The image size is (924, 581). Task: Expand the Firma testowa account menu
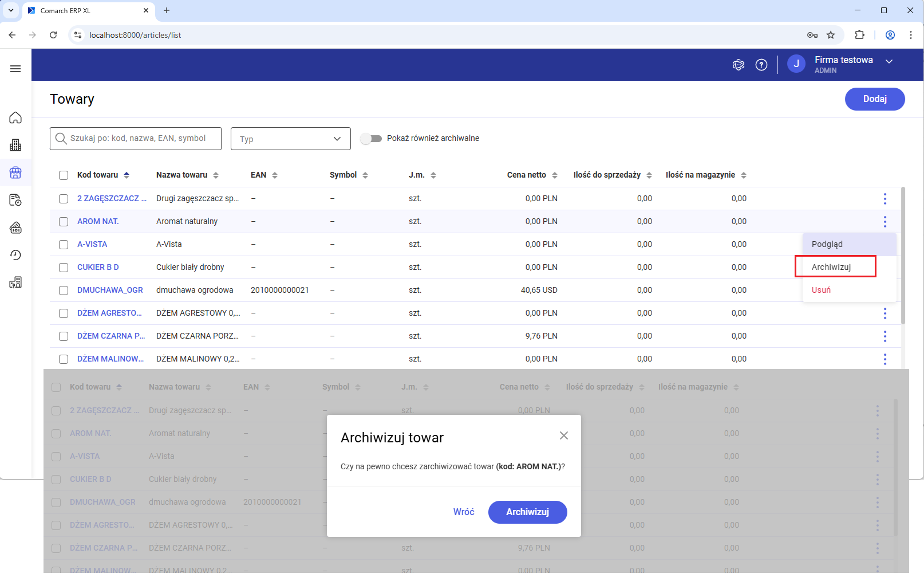tap(889, 61)
